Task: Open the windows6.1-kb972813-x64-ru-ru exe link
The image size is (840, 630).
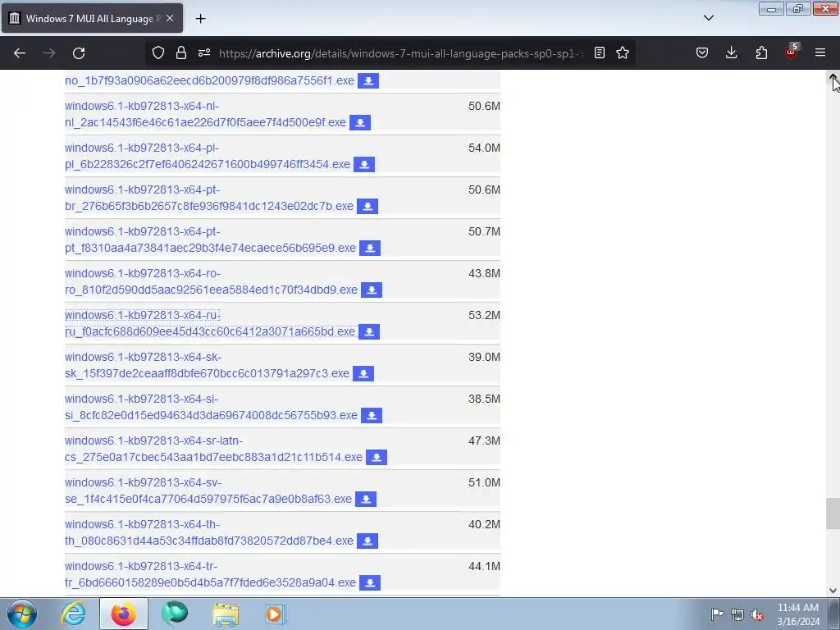Action: (210, 323)
